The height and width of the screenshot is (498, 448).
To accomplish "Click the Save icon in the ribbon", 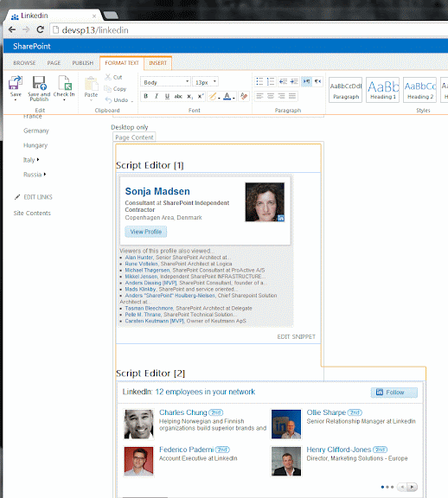I will coord(16,83).
